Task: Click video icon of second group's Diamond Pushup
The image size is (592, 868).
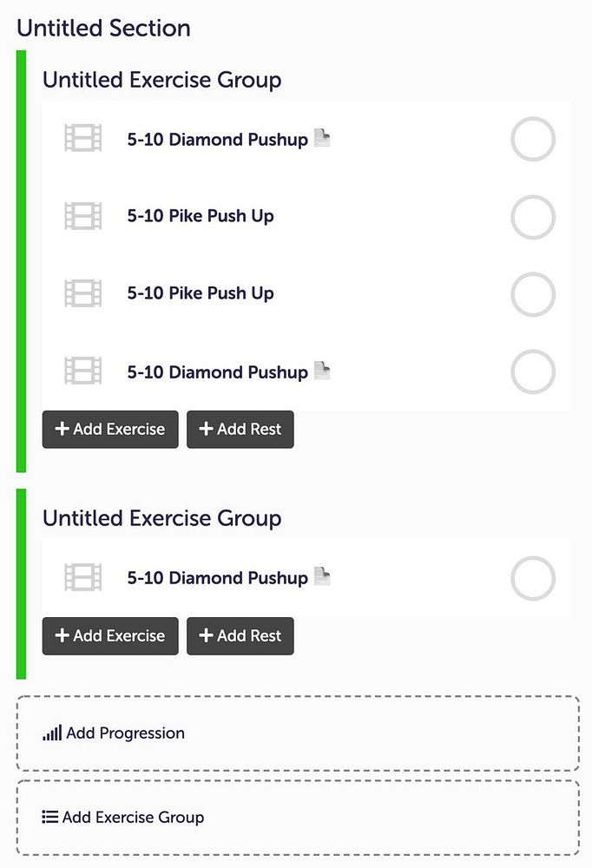Action: 83,578
